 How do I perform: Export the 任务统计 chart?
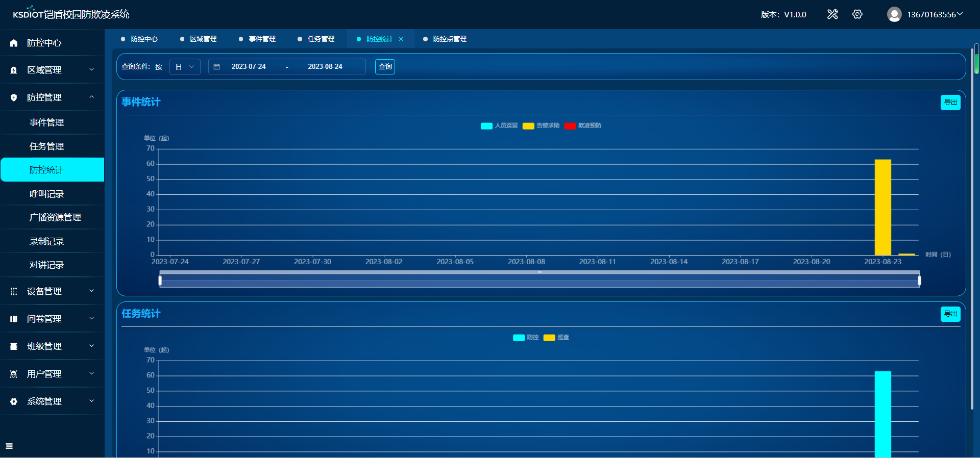tap(950, 314)
